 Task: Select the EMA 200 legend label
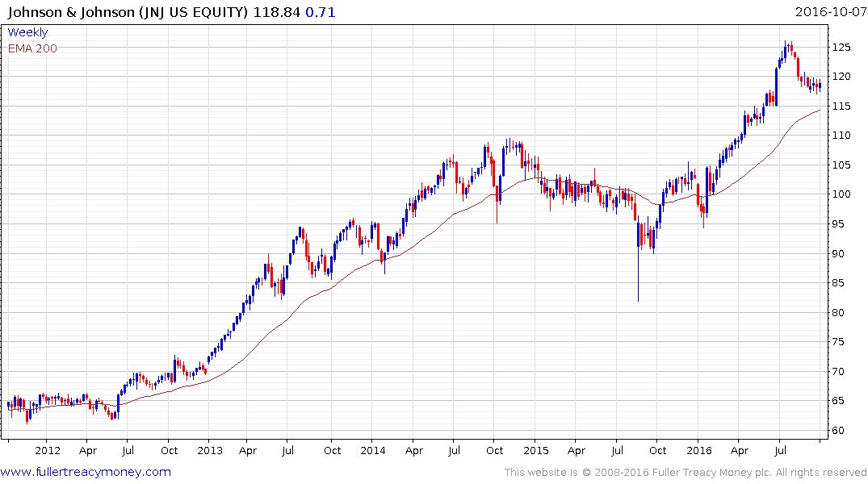(32, 48)
